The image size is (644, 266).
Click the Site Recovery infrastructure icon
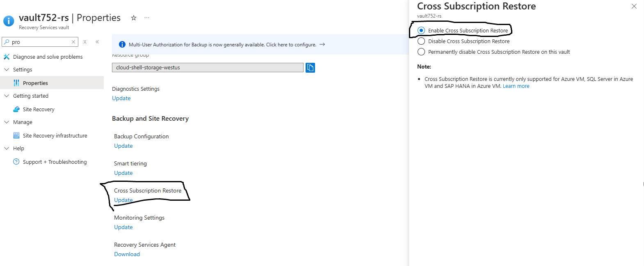coord(16,135)
